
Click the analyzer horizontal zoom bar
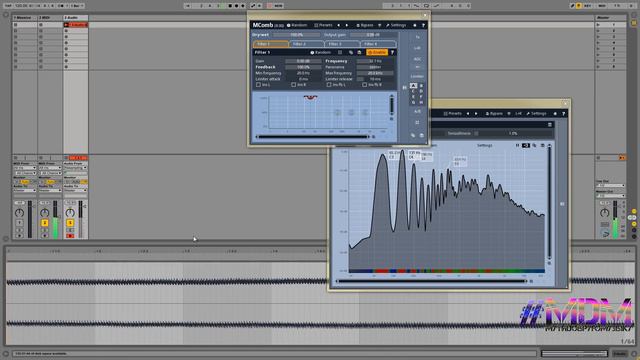click(x=432, y=281)
